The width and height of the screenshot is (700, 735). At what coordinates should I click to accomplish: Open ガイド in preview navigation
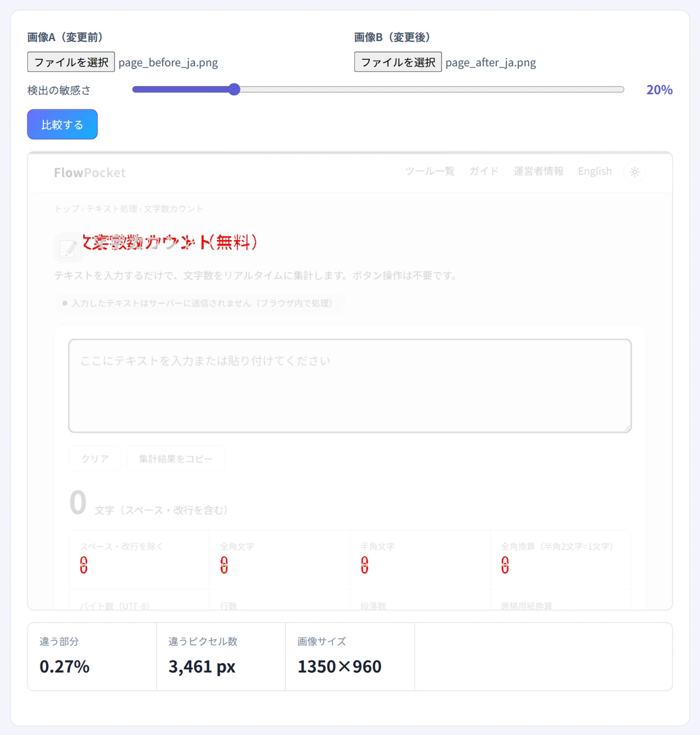pos(484,171)
